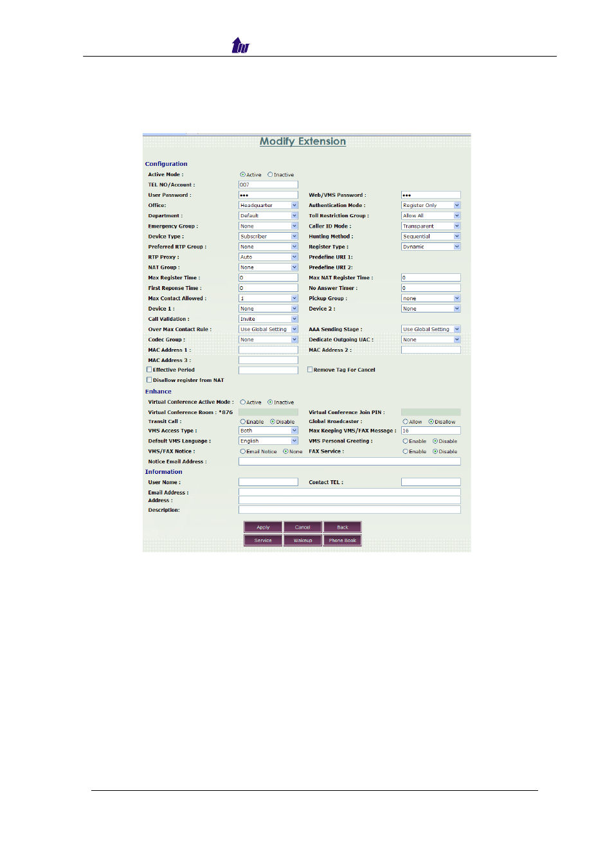Open the Emergency Group dropdown
This screenshot has height=868, width=614.
pyautogui.click(x=268, y=226)
